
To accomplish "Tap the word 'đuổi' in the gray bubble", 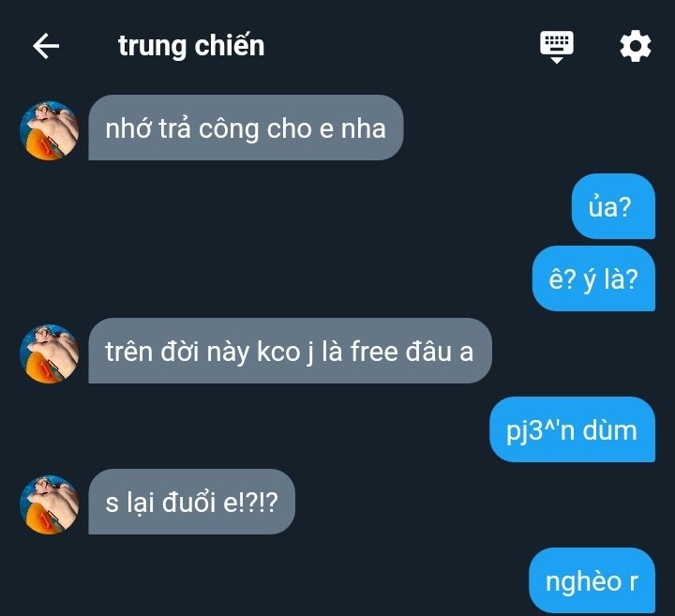I will (188, 502).
